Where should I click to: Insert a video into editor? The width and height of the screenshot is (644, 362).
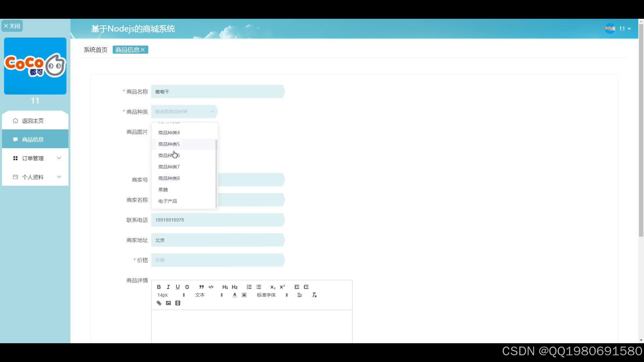click(178, 303)
